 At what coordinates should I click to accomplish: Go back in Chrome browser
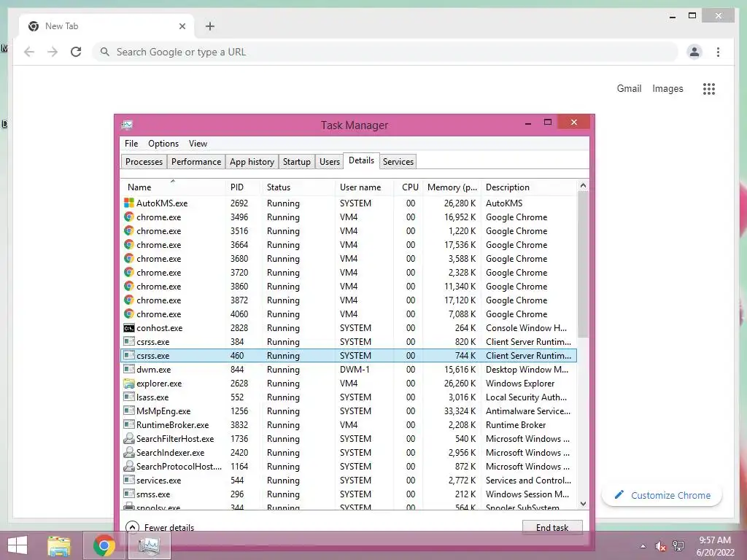point(29,52)
